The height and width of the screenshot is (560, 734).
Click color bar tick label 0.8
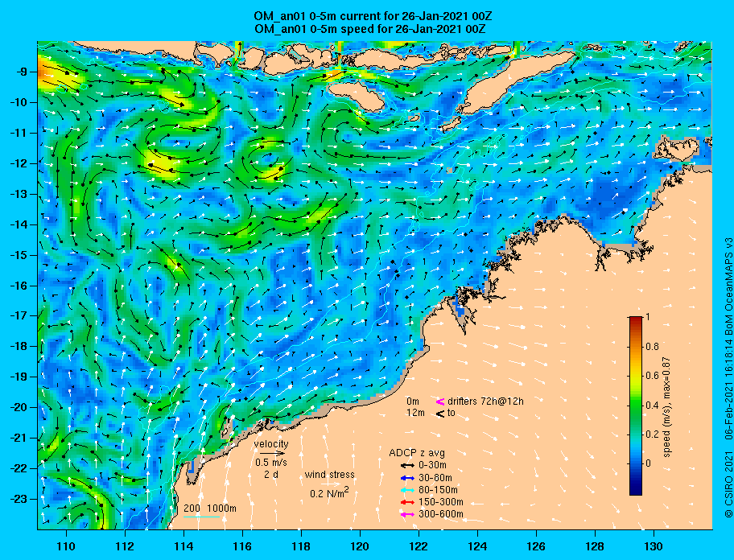pyautogui.click(x=653, y=347)
